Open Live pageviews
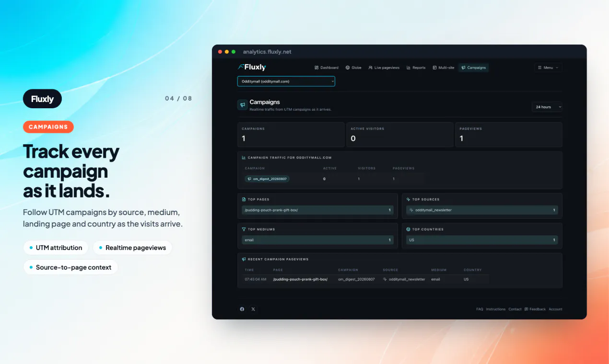Screen dimensions: 609x364 tap(384, 68)
